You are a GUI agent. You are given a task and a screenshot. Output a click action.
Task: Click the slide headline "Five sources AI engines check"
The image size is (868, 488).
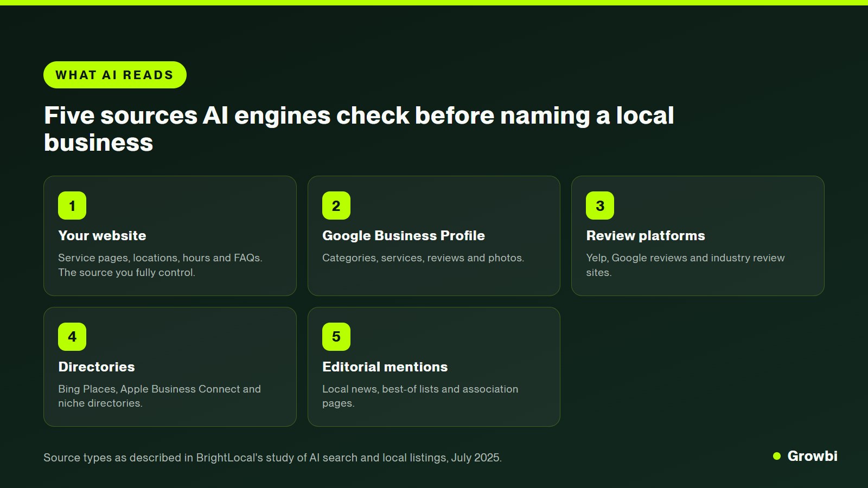359,129
